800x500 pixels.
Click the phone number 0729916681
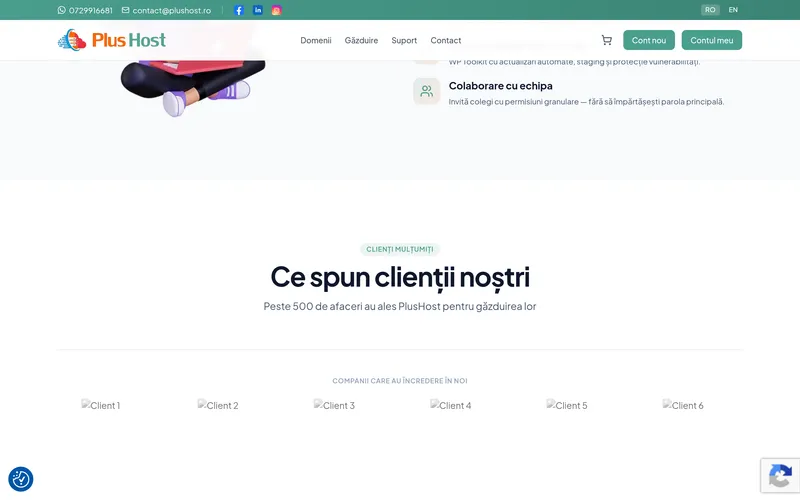91,10
